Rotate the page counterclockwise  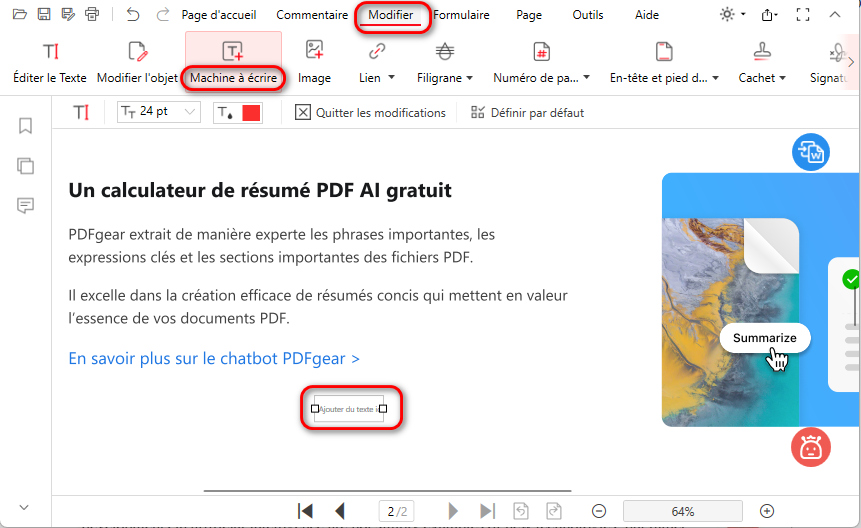(521, 512)
